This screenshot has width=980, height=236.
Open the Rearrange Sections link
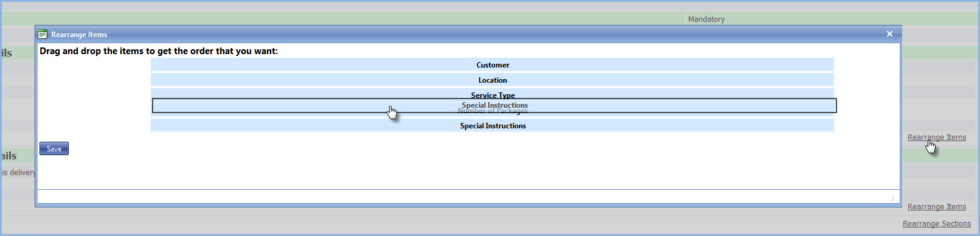tap(936, 224)
